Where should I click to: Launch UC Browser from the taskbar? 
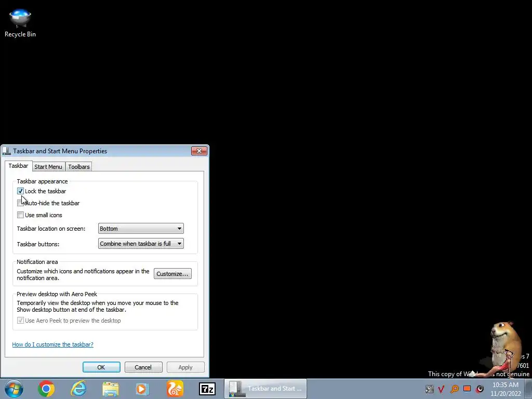175,389
